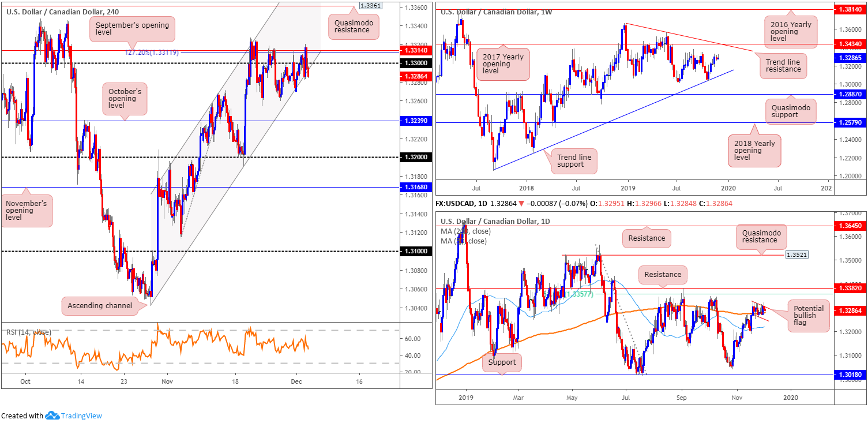Click the 'MA (200, close)' indicator label
The width and height of the screenshot is (868, 423).
[x=465, y=231]
